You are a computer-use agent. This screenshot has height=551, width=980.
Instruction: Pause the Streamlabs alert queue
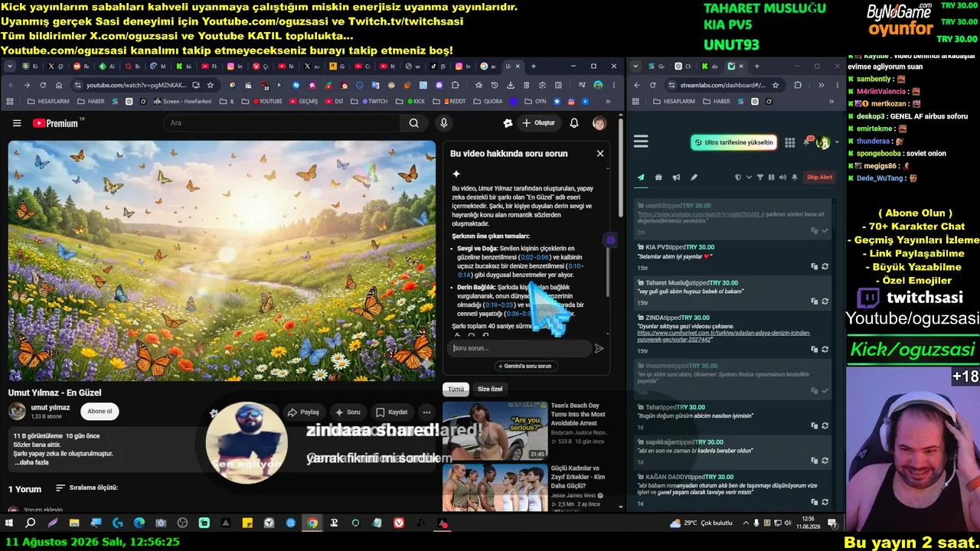771,178
